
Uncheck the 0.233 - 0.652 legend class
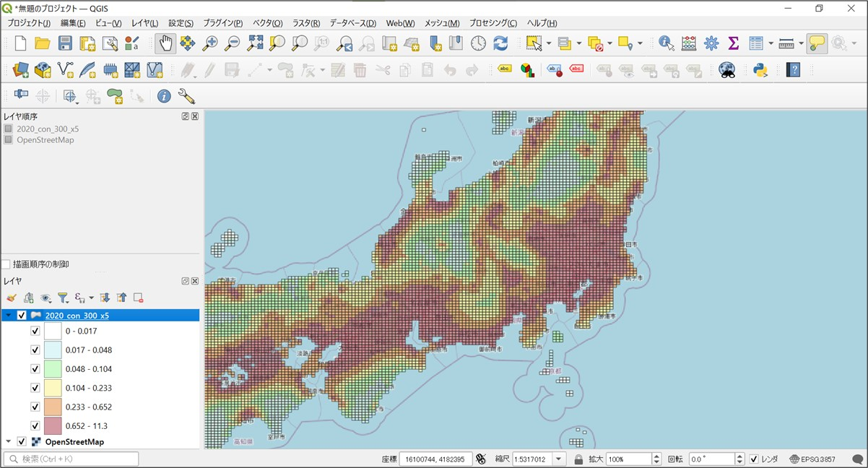[35, 407]
